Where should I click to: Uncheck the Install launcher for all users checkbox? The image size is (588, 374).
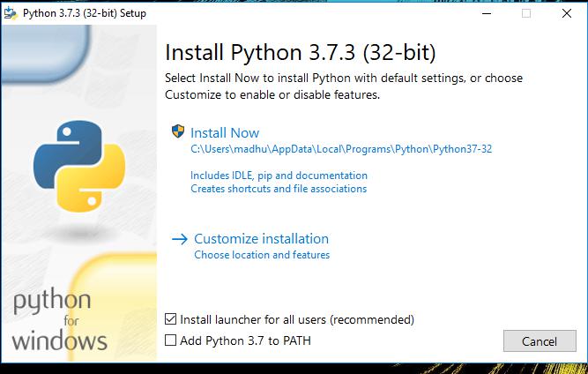[171, 319]
